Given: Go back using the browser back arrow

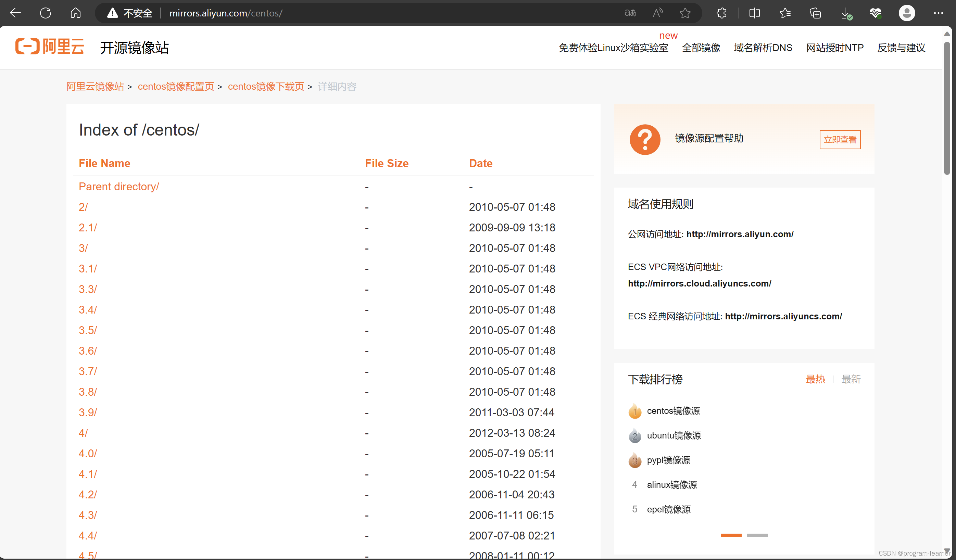Looking at the screenshot, I should point(15,13).
